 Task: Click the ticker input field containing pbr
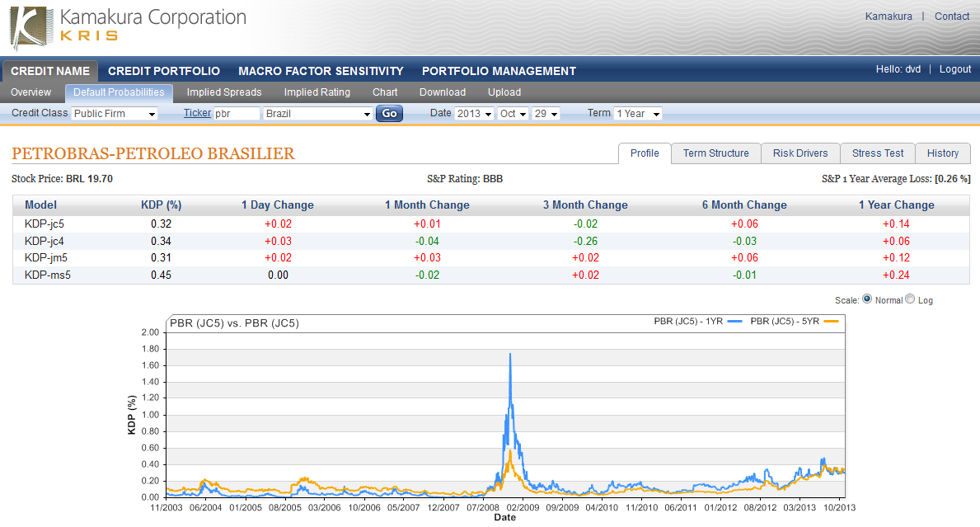point(236,114)
